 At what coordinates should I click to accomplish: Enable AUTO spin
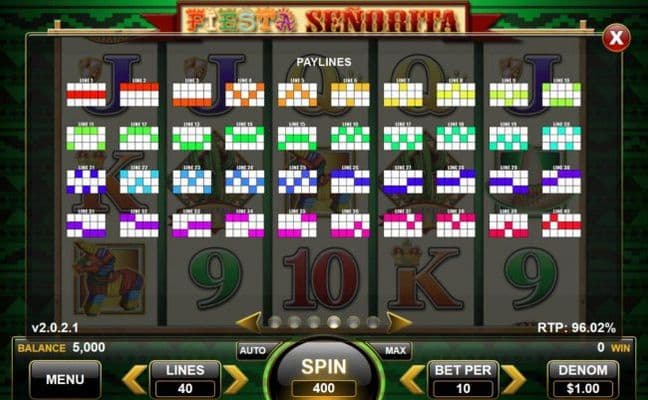coord(253,350)
